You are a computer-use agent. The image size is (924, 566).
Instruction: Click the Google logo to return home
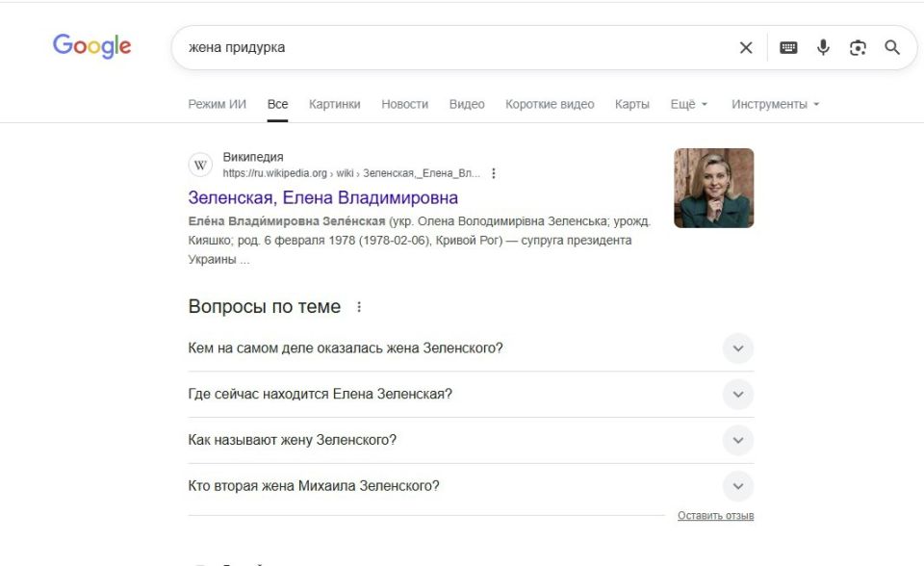click(x=92, y=45)
